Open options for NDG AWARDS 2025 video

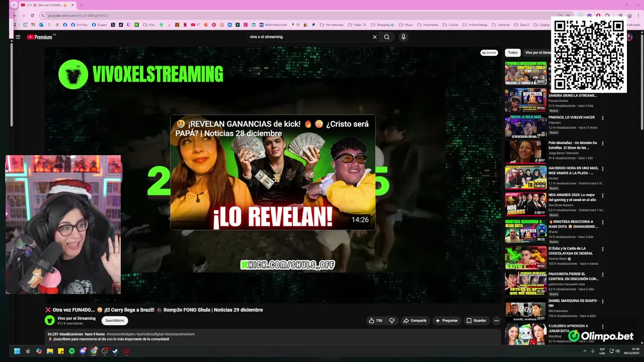pyautogui.click(x=603, y=196)
